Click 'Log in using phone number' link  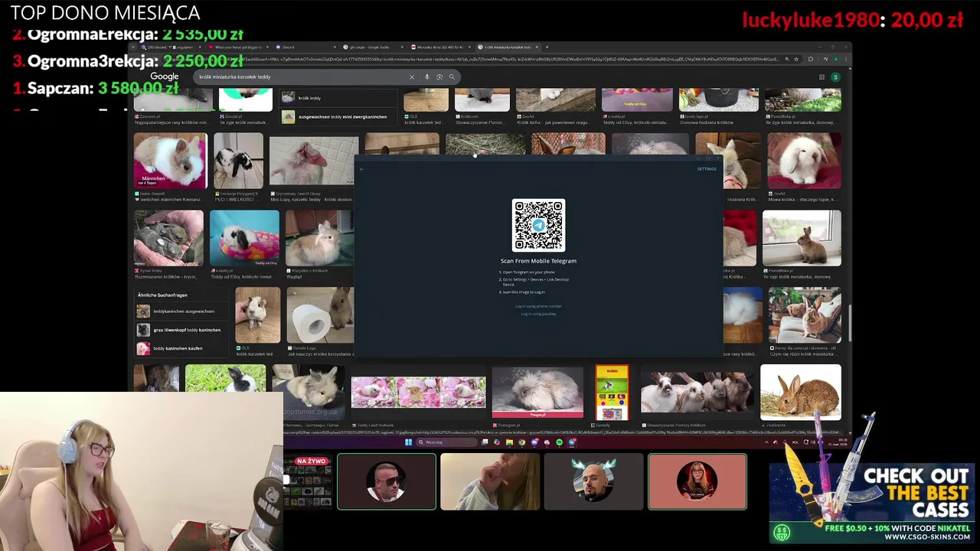538,306
